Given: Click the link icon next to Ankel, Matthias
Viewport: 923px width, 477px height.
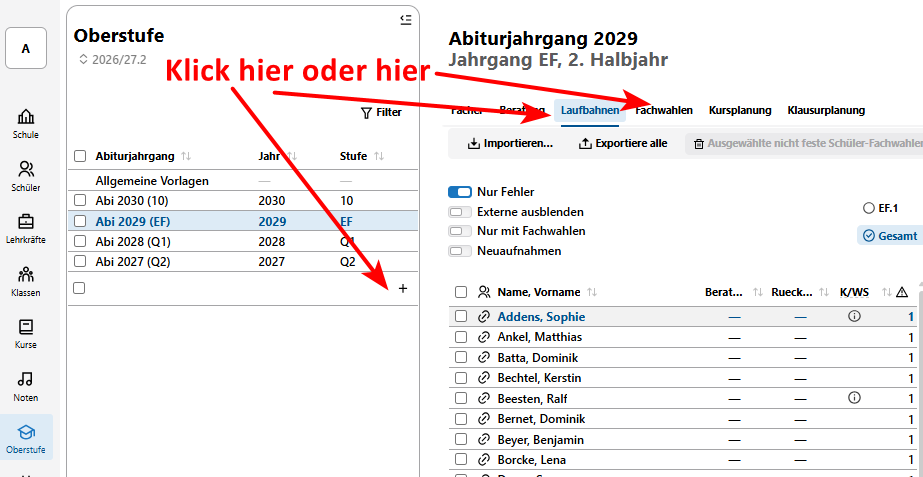Looking at the screenshot, I should pyautogui.click(x=484, y=337).
